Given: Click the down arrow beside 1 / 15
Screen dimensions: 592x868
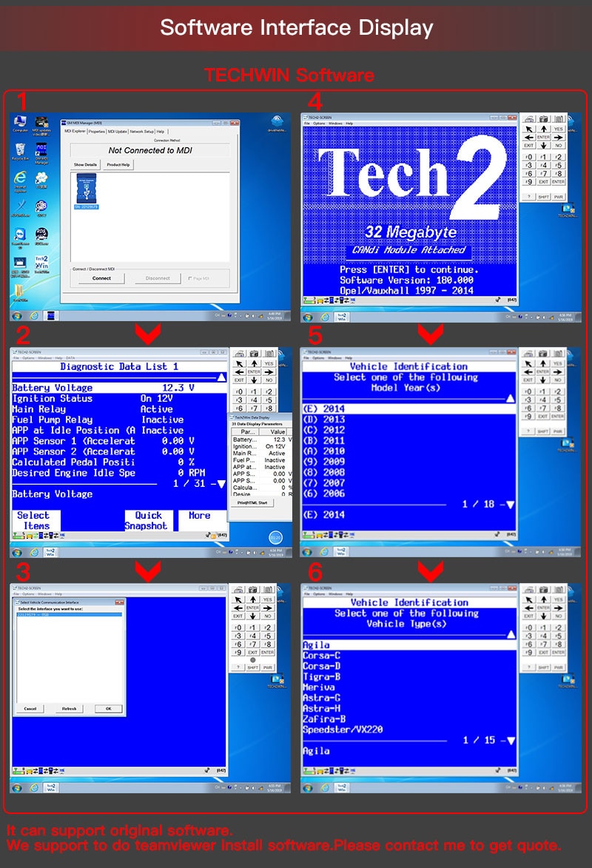Looking at the screenshot, I should [x=511, y=741].
